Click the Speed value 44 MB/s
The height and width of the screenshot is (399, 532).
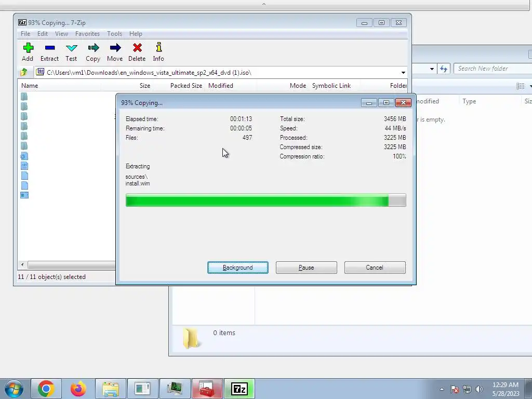(x=395, y=128)
